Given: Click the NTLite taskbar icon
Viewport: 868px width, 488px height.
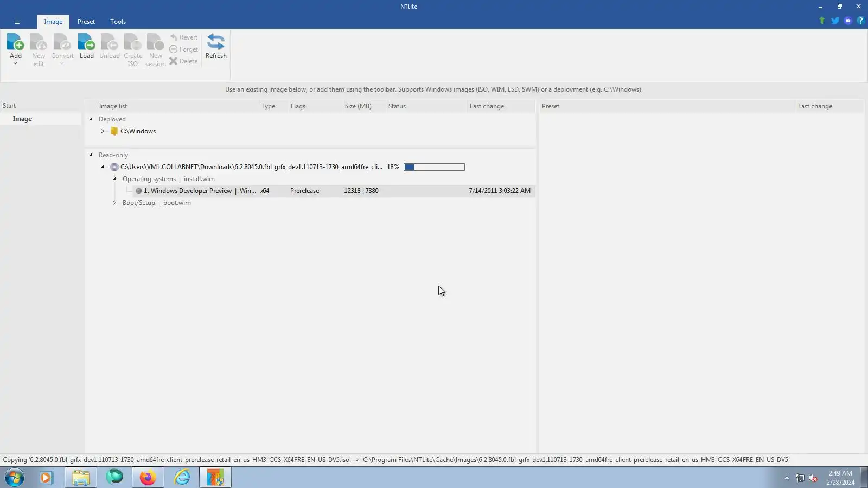Looking at the screenshot, I should click(215, 478).
